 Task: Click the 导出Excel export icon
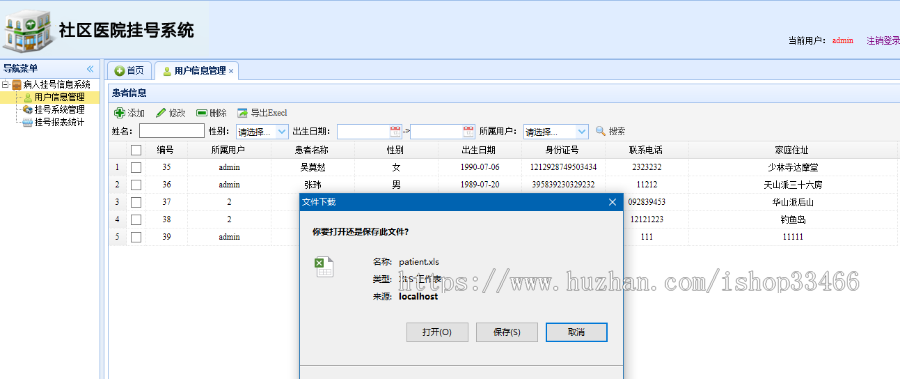(243, 113)
